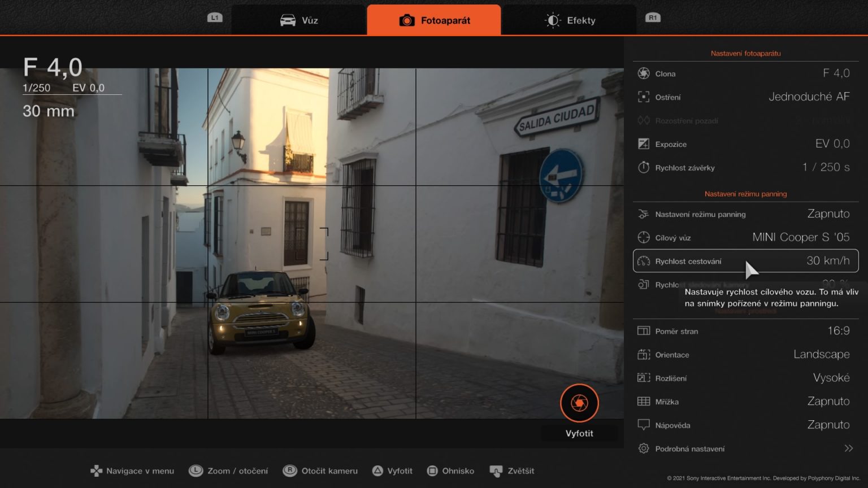868x488 pixels.
Task: Click Zvětšit hint at bottom
Action: (x=512, y=471)
